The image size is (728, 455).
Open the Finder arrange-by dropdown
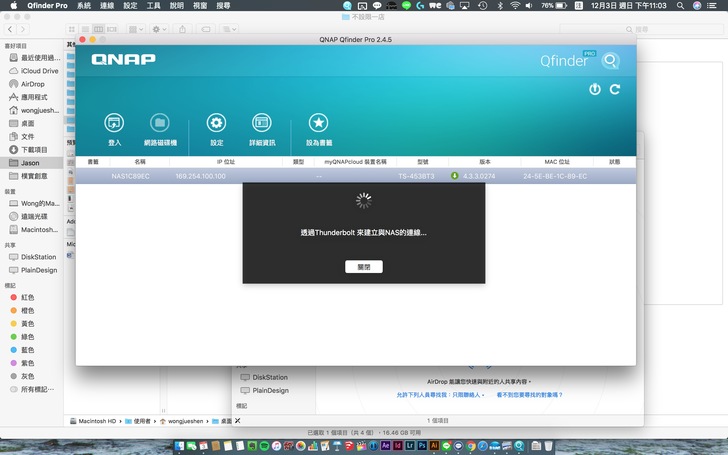click(x=136, y=29)
